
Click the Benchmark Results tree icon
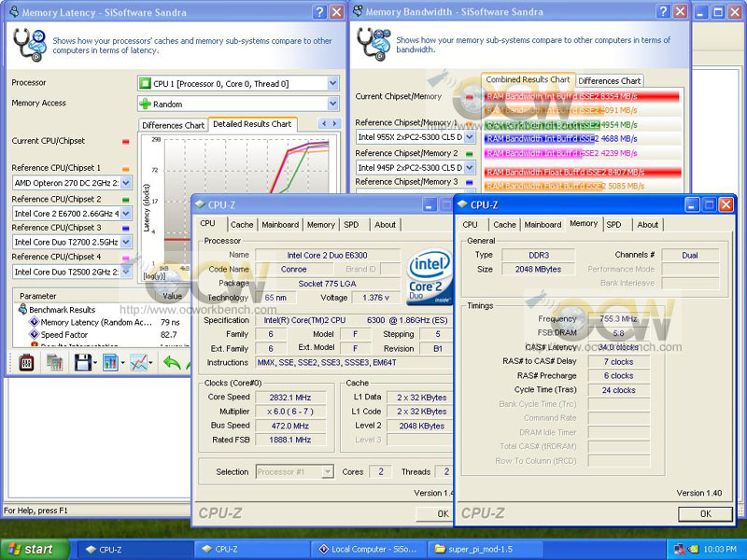coord(22,310)
